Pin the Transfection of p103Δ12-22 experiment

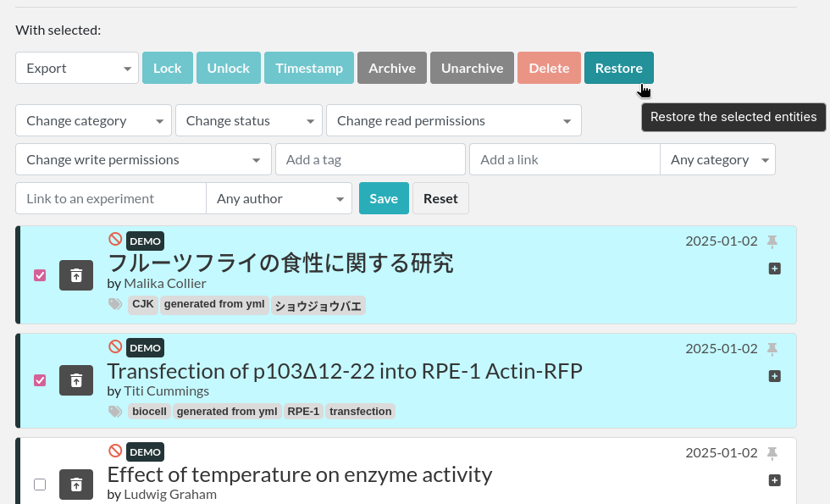click(x=772, y=348)
